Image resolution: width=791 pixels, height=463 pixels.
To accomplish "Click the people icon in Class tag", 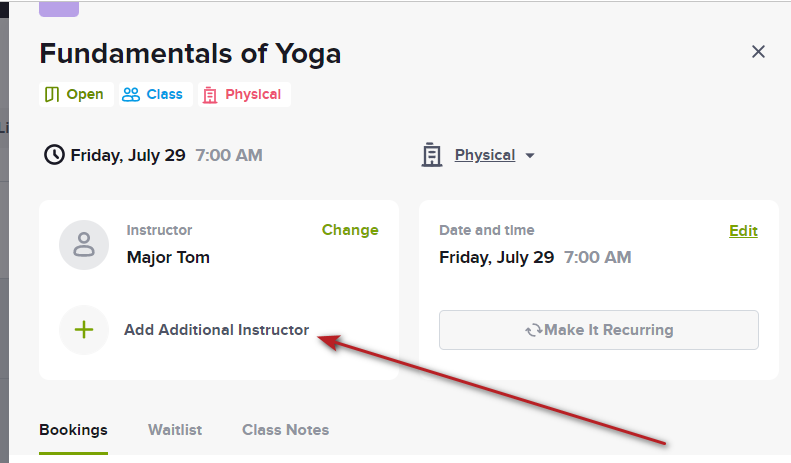I will tap(131, 94).
